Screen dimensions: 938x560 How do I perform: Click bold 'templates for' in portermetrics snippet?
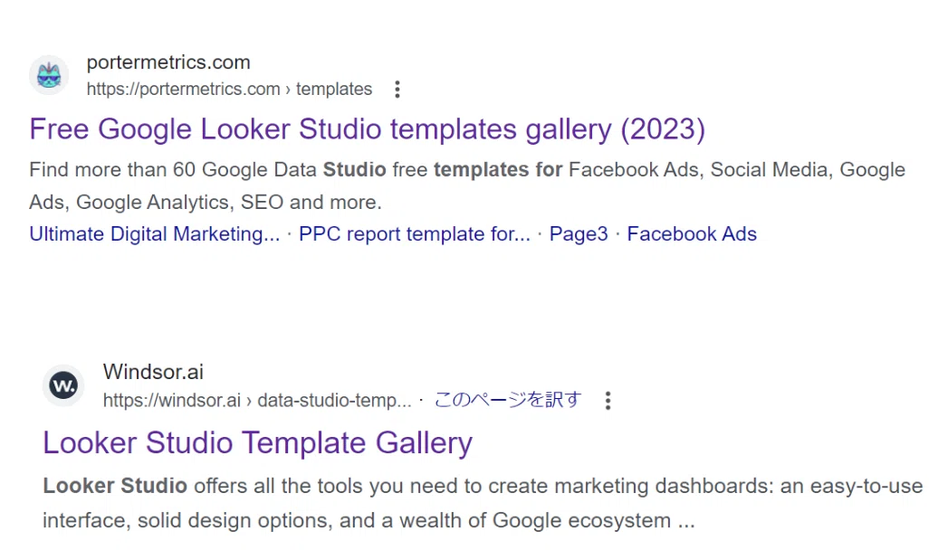coord(498,170)
